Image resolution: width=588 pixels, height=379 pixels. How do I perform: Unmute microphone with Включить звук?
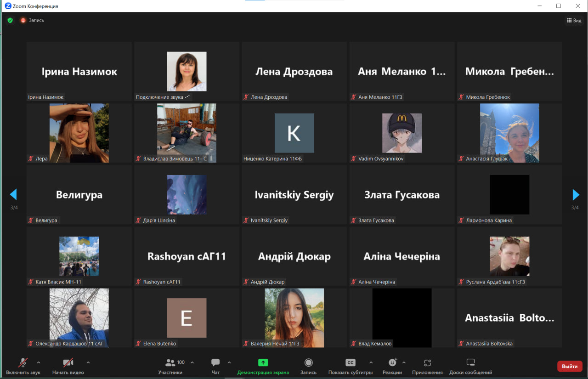pyautogui.click(x=23, y=363)
